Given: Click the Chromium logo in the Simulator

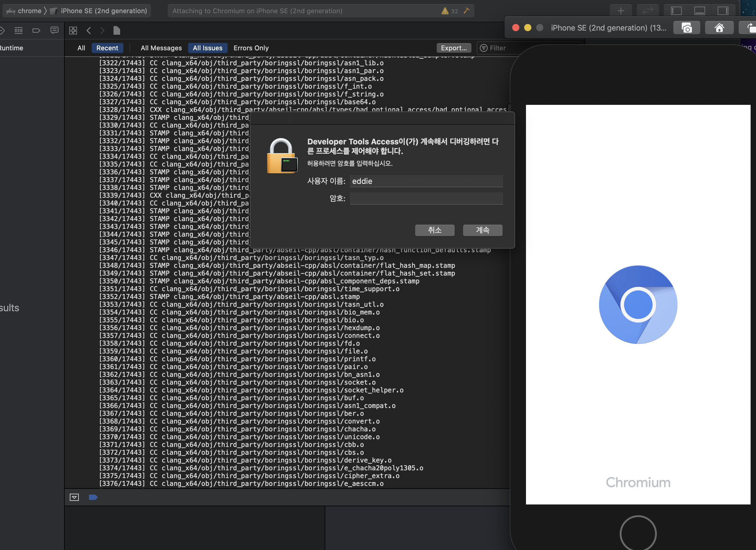Looking at the screenshot, I should 638,305.
